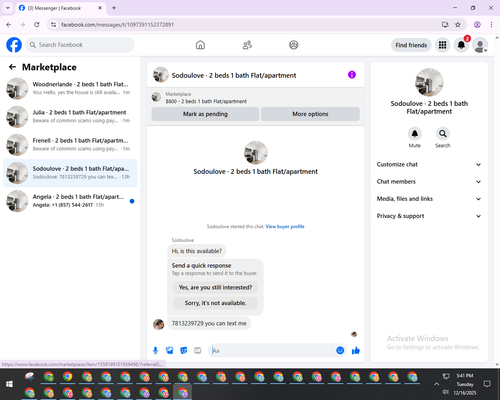500x400 pixels.
Task: Click Find friends button
Action: (x=411, y=45)
